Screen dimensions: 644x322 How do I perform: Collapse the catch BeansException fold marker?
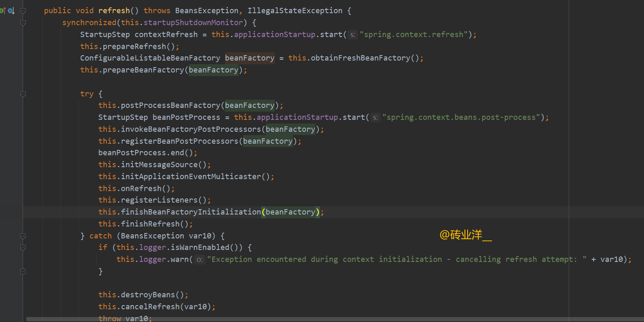tap(23, 236)
